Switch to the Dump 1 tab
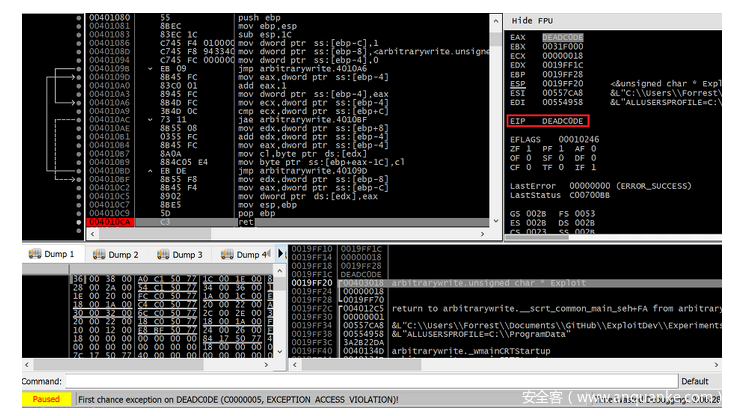Image resolution: width=738 pixels, height=416 pixels. 52,255
